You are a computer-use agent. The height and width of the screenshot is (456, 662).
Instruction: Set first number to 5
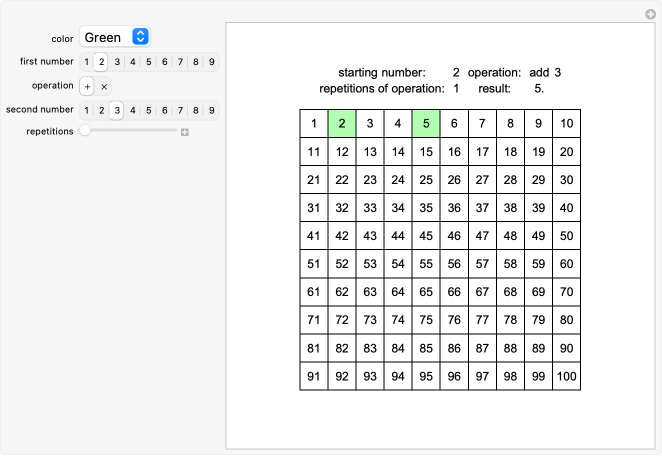point(149,62)
